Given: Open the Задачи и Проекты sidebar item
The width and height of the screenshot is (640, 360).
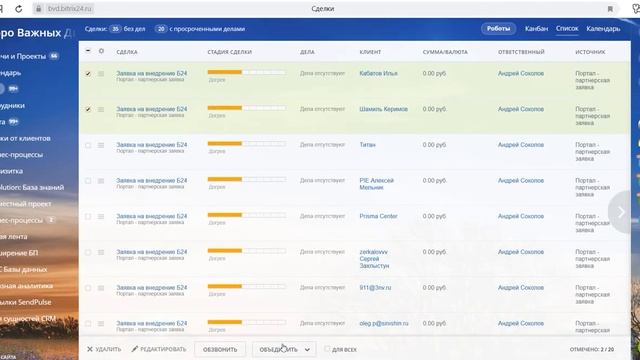Looking at the screenshot, I should [29, 56].
